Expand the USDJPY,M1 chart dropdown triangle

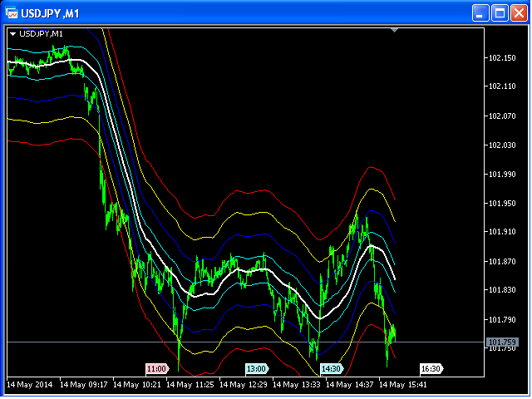pyautogui.click(x=13, y=34)
